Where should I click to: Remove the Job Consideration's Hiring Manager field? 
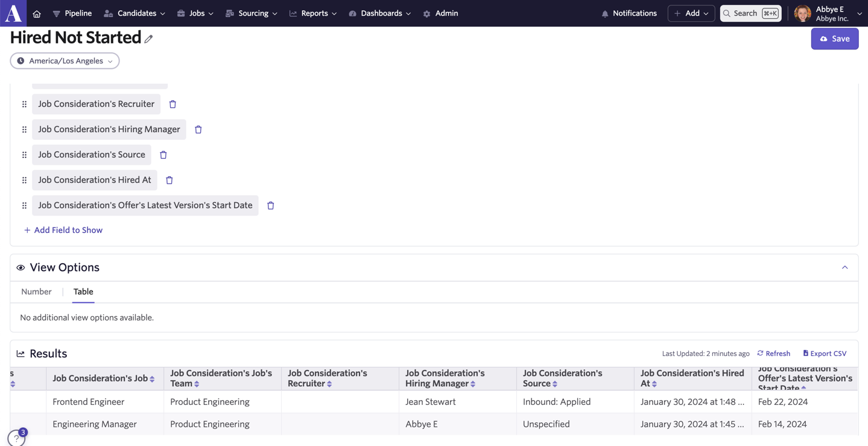click(198, 130)
